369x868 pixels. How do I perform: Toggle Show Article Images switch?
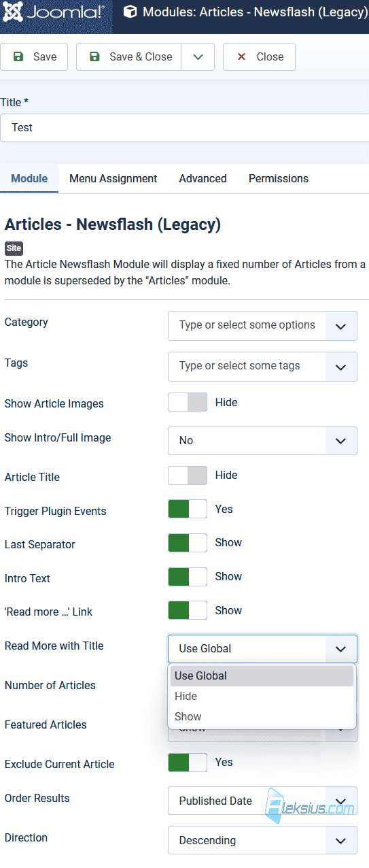(x=188, y=402)
